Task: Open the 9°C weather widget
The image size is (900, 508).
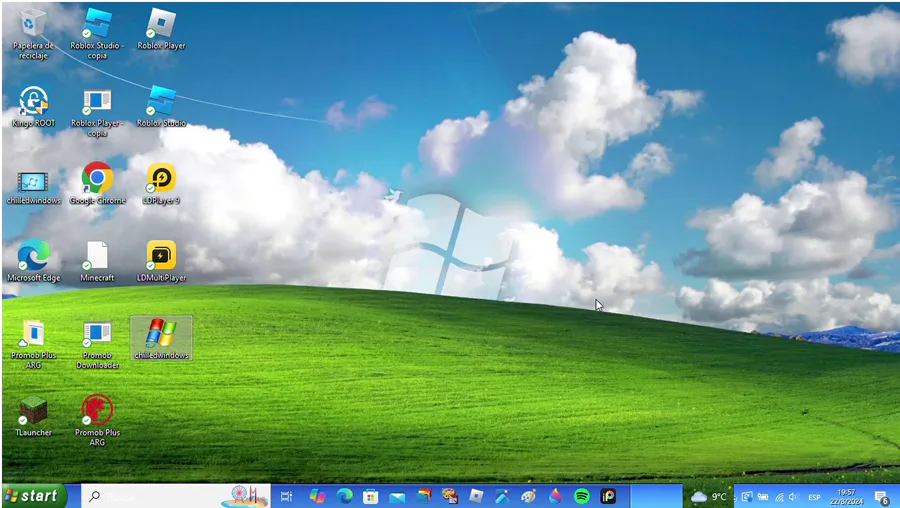Action: [708, 497]
